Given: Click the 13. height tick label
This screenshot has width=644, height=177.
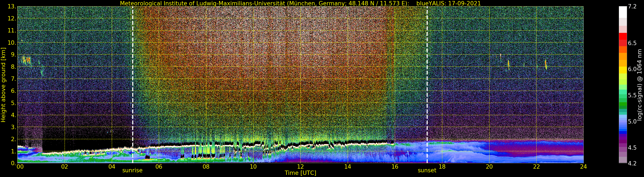Looking at the screenshot, I should (12, 6).
